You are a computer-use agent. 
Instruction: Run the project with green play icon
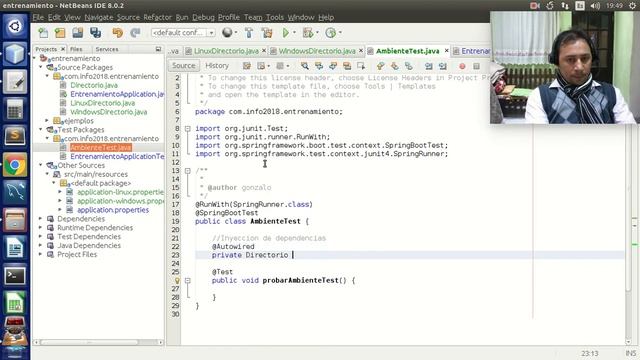click(x=286, y=33)
